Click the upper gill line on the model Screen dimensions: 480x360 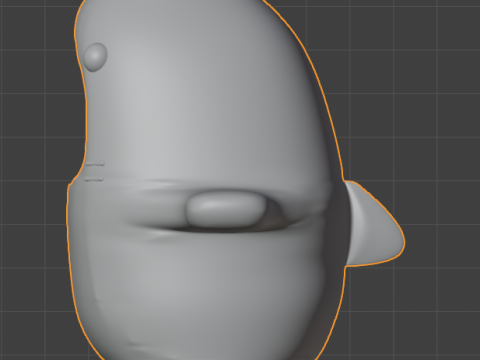coord(95,164)
